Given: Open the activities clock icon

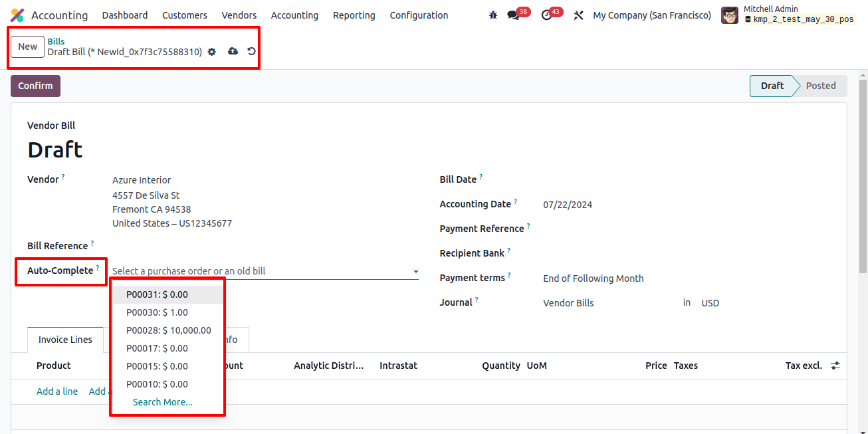Looking at the screenshot, I should [x=547, y=15].
